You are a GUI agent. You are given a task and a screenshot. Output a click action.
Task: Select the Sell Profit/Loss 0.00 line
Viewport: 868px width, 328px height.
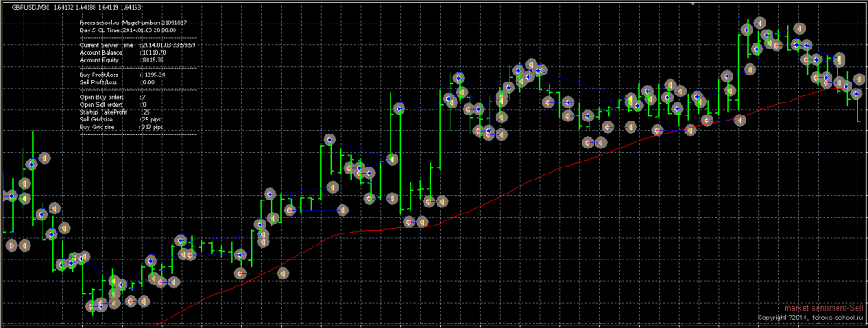point(117,82)
